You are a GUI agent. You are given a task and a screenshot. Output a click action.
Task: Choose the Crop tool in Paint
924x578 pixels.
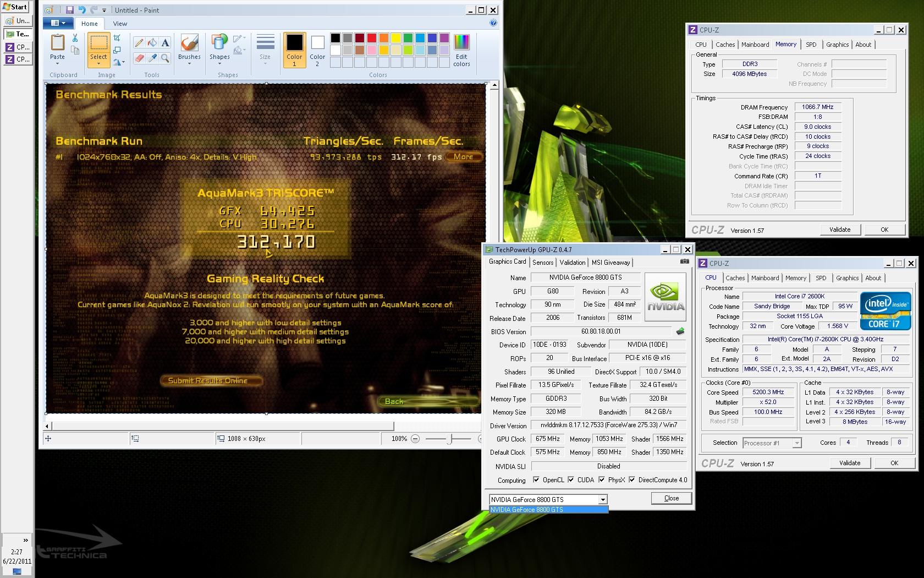117,38
